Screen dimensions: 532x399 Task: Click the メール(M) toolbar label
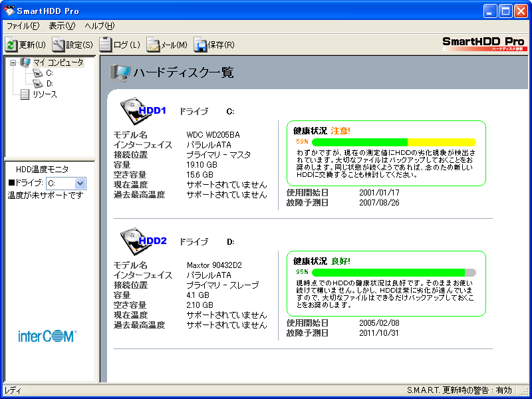pyautogui.click(x=174, y=45)
